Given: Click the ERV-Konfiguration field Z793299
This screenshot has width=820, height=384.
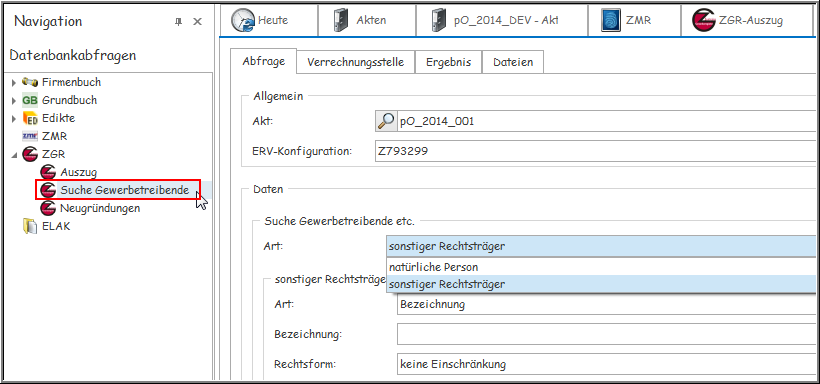Looking at the screenshot, I should pos(596,152).
